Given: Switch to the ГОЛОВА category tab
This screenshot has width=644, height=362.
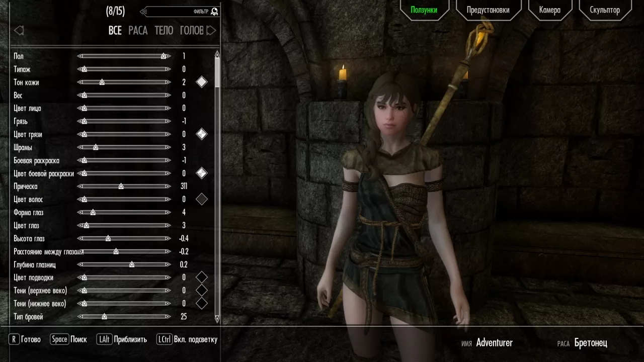Looking at the screenshot, I should tap(192, 31).
